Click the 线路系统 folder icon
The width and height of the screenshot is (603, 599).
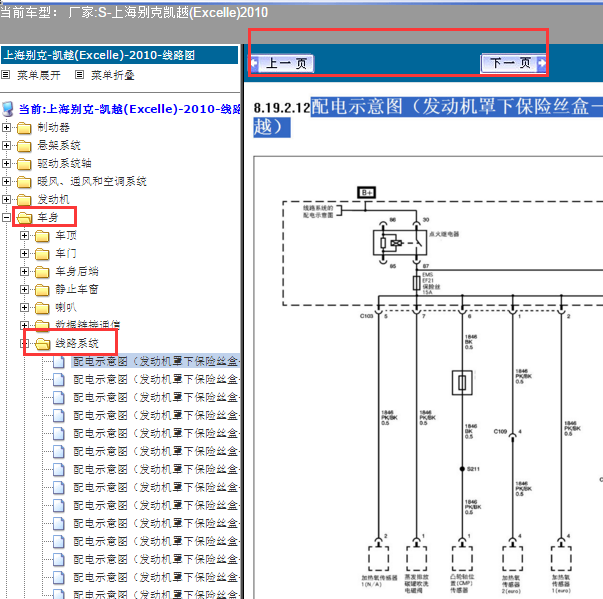pos(42,344)
